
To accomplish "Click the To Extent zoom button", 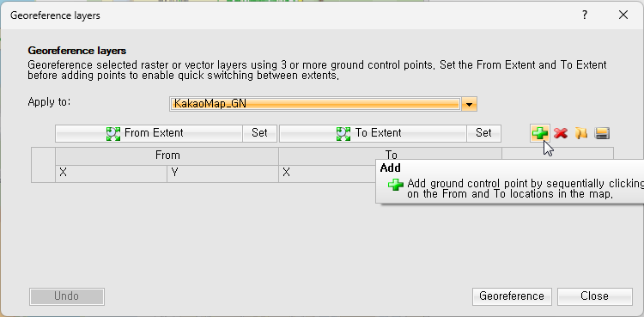I will click(x=373, y=133).
